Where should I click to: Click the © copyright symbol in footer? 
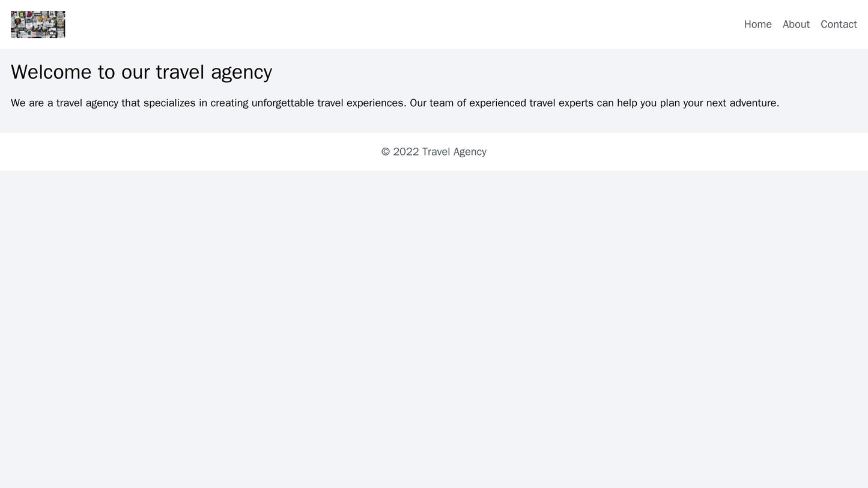pos(386,152)
